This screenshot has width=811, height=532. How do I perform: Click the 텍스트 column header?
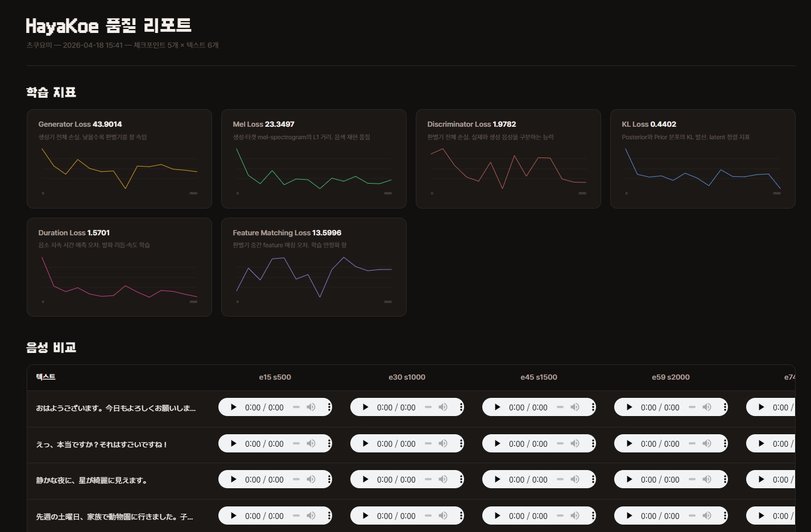pos(44,377)
